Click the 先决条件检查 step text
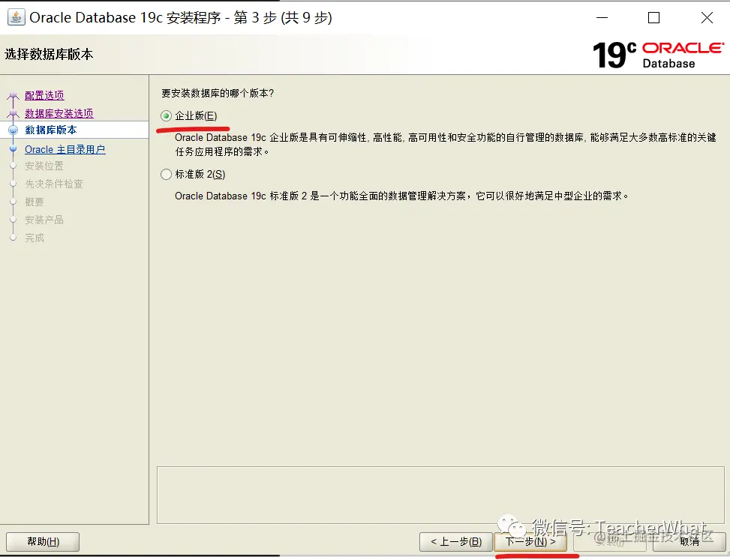Screen dimensions: 730x560 tap(54, 184)
